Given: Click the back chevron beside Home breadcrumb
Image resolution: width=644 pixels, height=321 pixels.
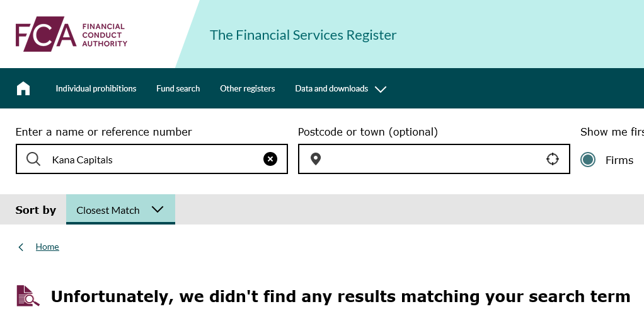Looking at the screenshot, I should coord(21,247).
